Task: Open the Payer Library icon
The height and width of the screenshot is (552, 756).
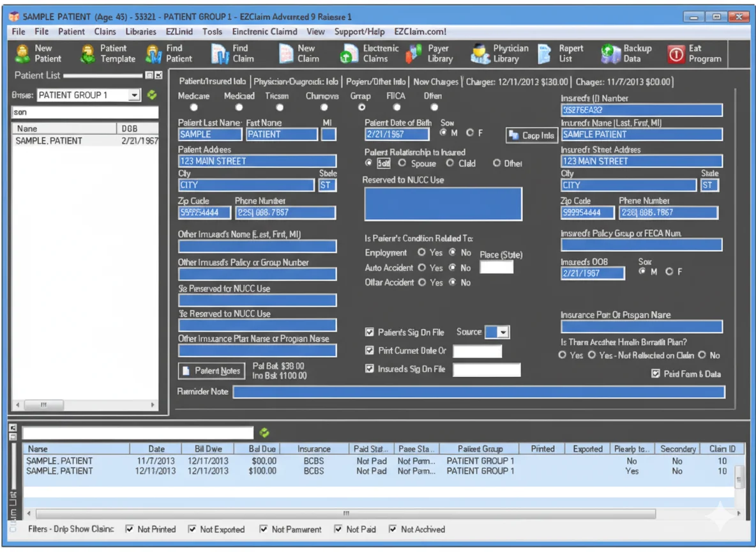Action: point(414,54)
